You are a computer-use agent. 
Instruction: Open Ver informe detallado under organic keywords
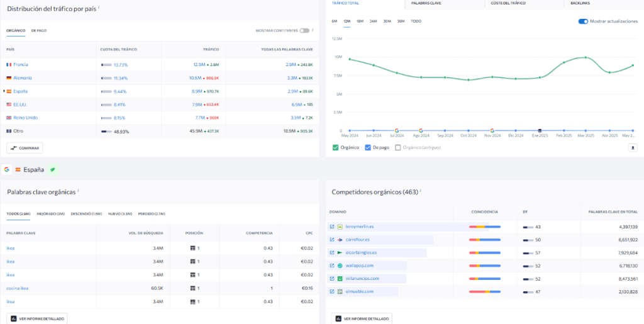[x=37, y=319]
